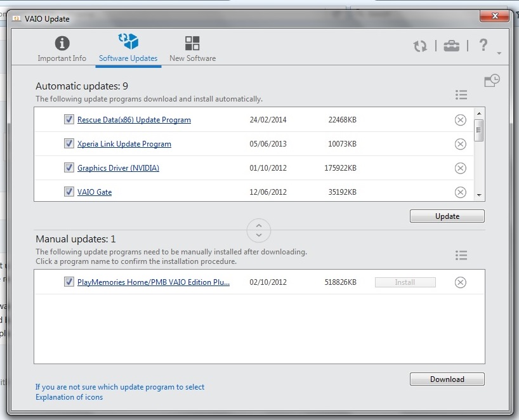Click the help question mark icon

(x=483, y=45)
